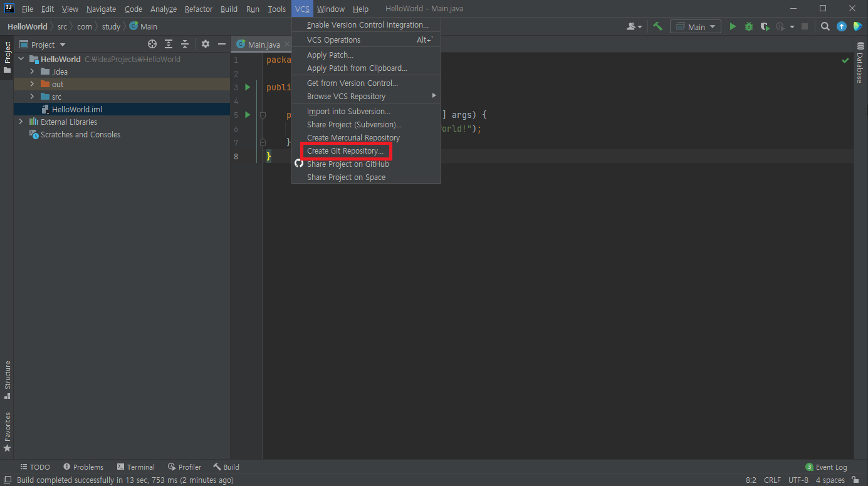Open the Refactor menu

(x=199, y=9)
